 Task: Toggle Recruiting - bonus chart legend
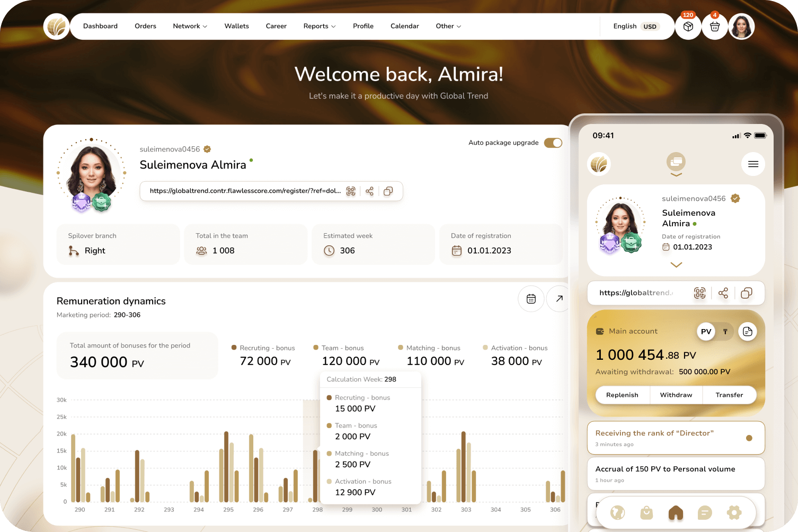pyautogui.click(x=263, y=348)
